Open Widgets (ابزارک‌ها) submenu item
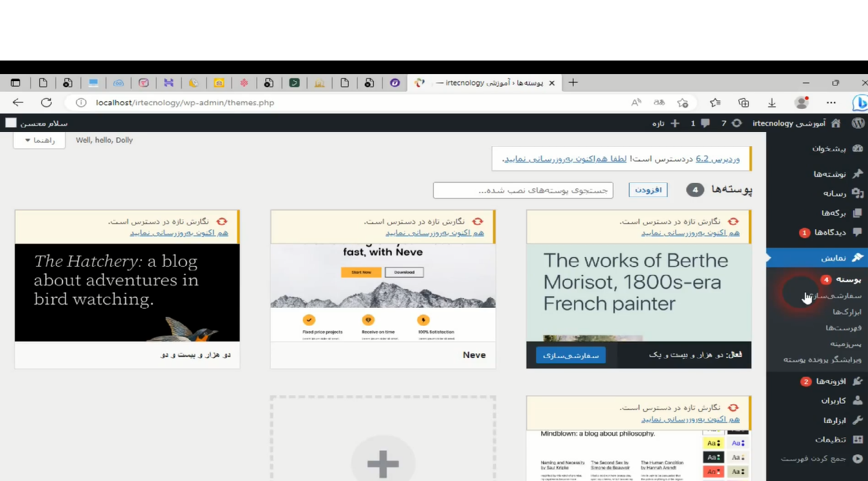Viewport: 868px width, 481px height. point(846,312)
